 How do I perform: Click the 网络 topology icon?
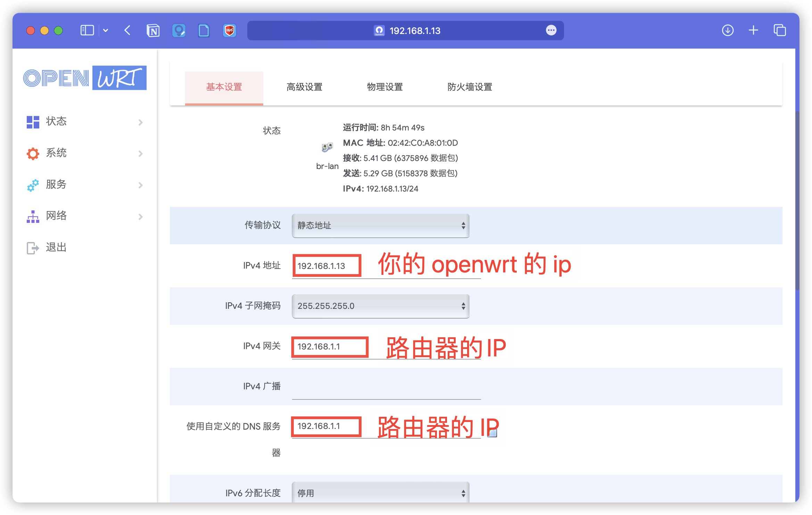coord(33,217)
